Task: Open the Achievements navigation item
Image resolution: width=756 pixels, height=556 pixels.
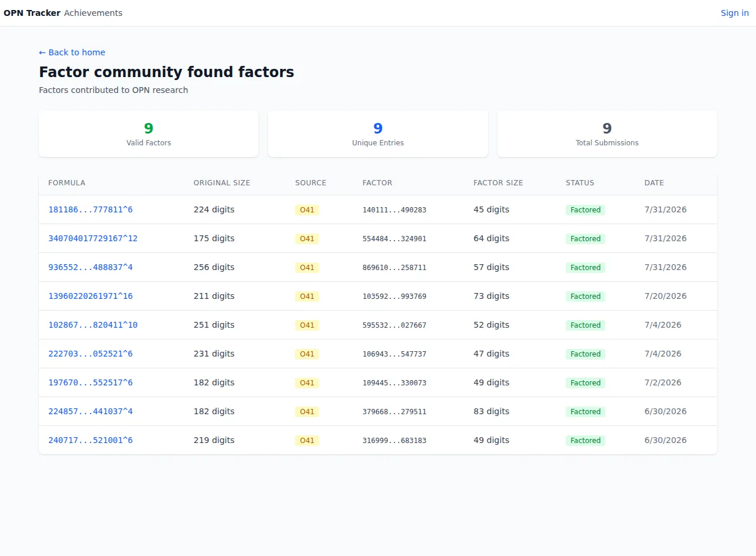Action: click(93, 13)
